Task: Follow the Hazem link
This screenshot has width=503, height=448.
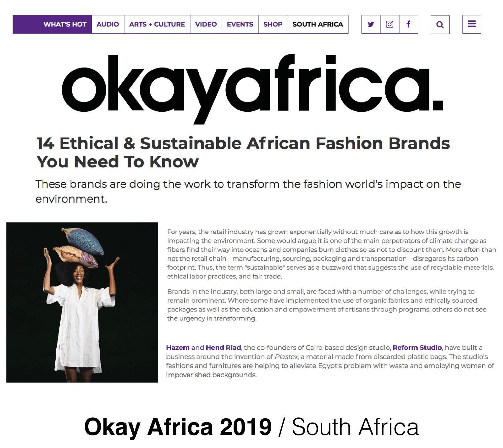Action: click(x=178, y=348)
